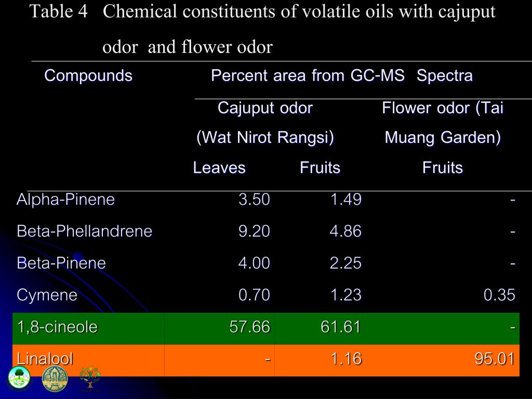
Task: Click the 61.61 cineole fruits value
Action: [x=341, y=327]
